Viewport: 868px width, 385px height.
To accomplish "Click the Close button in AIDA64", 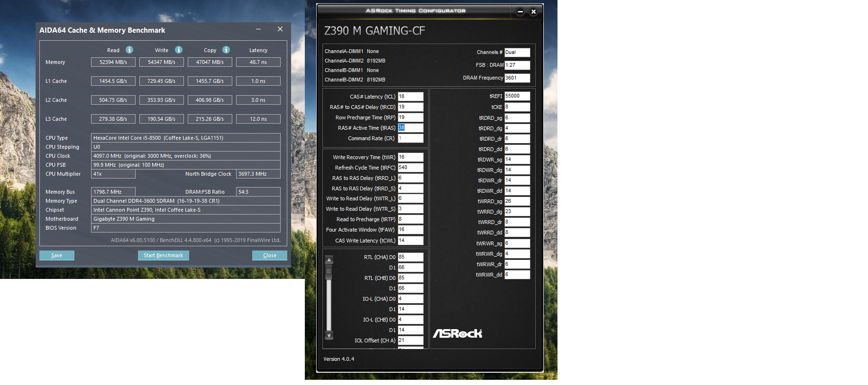I will 270,255.
